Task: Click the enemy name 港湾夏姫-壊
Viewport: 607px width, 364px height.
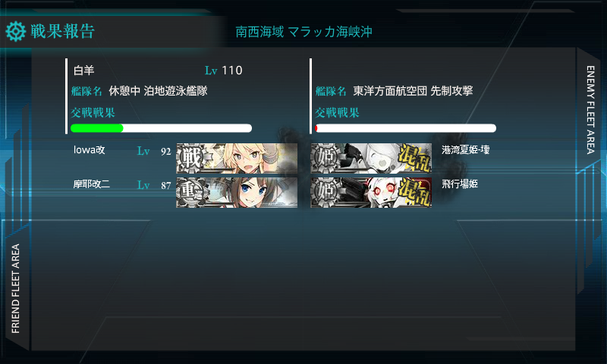Action: tap(466, 149)
